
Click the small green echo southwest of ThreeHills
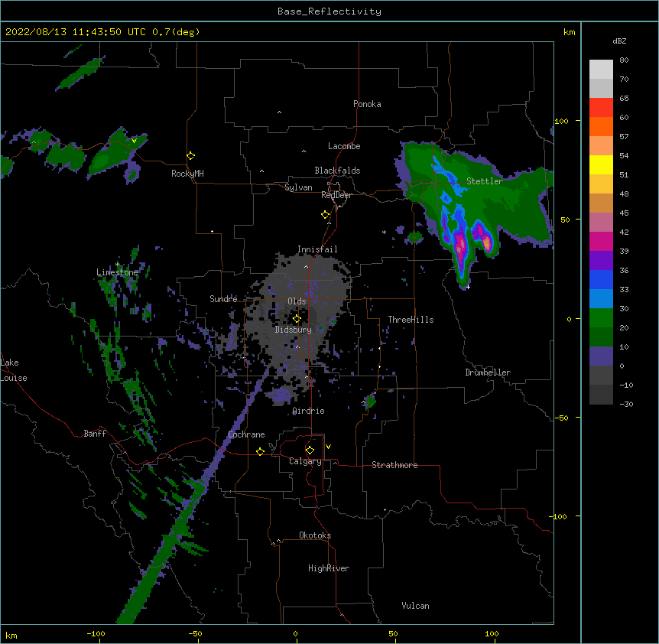(370, 402)
